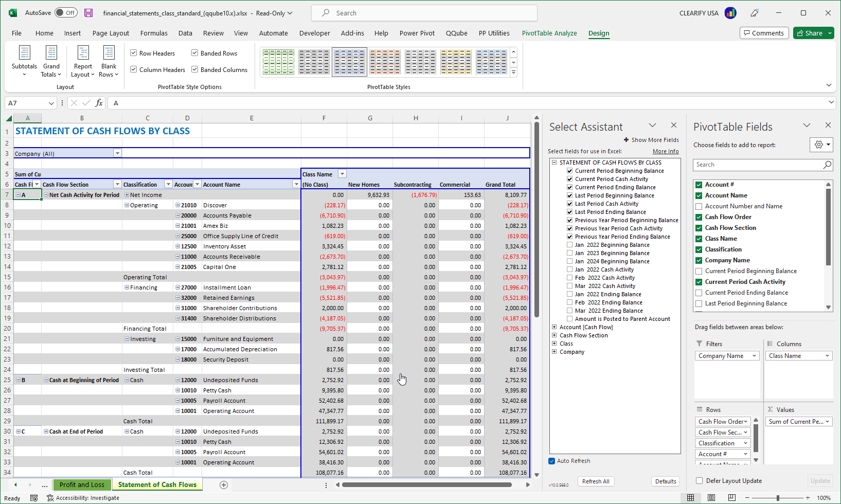841x504 pixels.
Task: Click the Accessibility Investigate icon in status bar
Action: 50,497
